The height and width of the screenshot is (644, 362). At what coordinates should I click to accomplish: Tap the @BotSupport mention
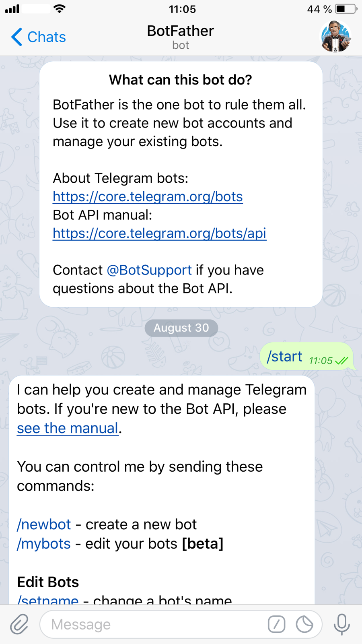[149, 270]
